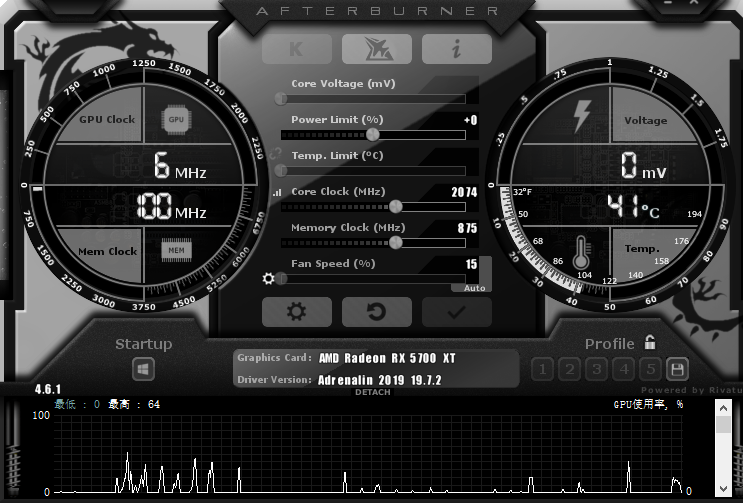Select profile slot 4

pos(624,369)
